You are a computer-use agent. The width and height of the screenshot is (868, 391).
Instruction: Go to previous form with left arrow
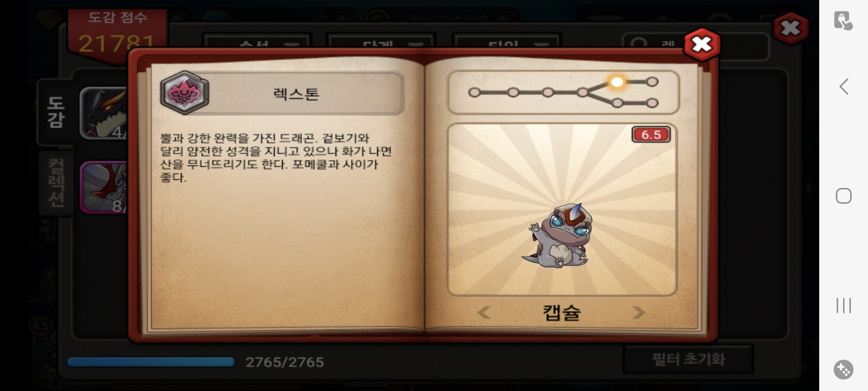click(x=484, y=312)
